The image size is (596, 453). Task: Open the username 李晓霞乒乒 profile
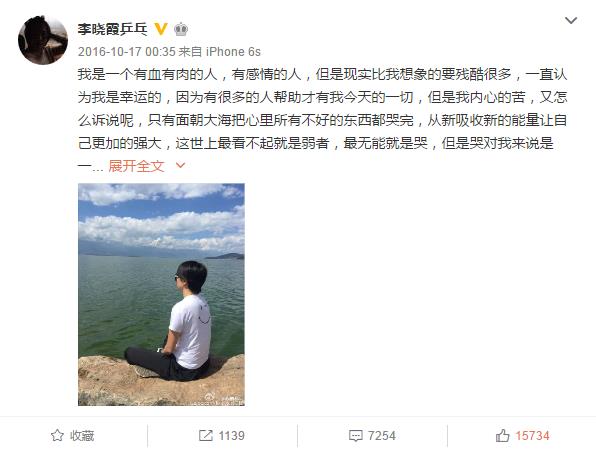pyautogui.click(x=113, y=29)
